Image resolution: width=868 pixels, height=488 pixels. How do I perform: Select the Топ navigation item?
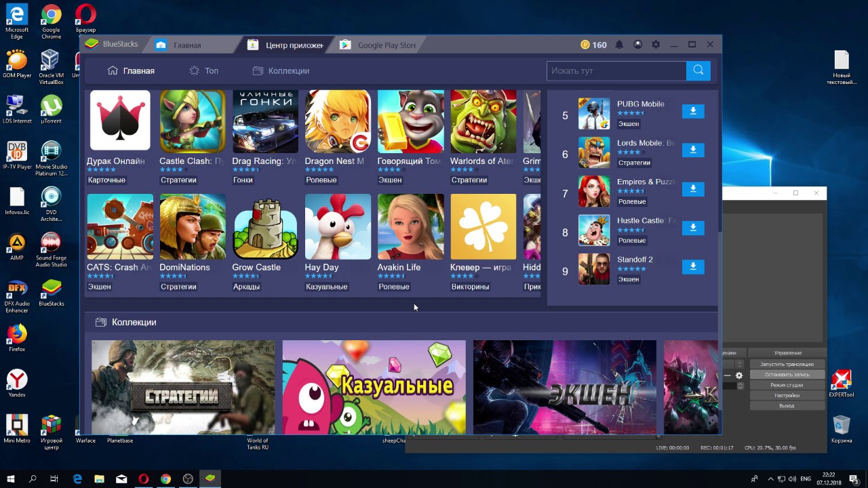203,70
